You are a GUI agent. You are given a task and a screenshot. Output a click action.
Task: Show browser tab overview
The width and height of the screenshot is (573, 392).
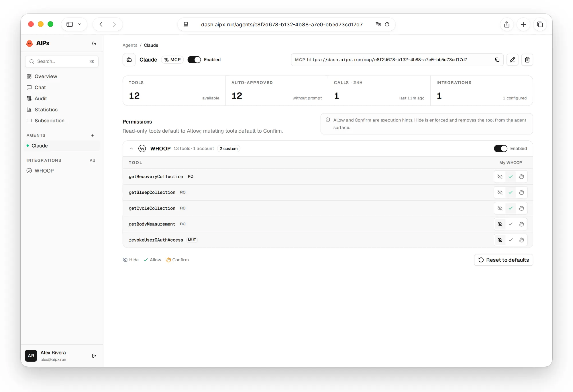click(x=540, y=24)
